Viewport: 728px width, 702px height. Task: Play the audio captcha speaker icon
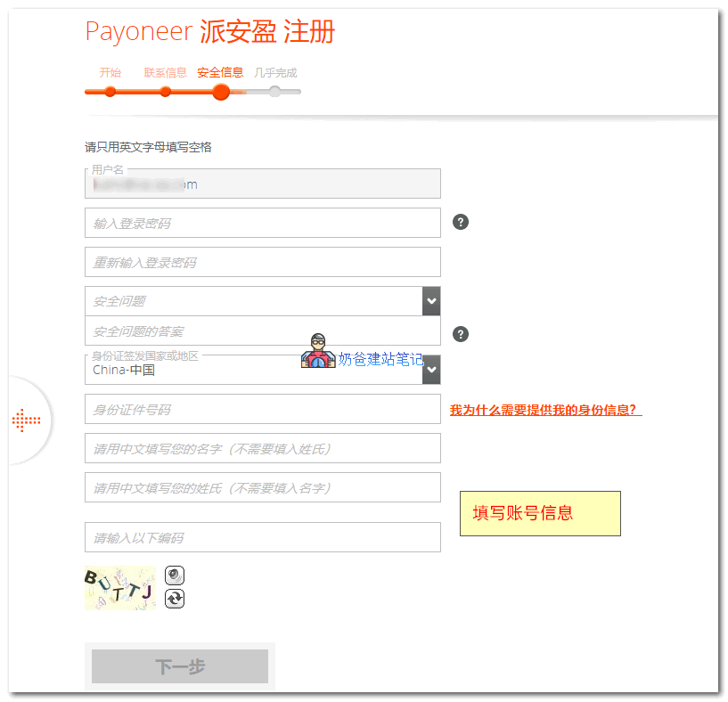[175, 575]
